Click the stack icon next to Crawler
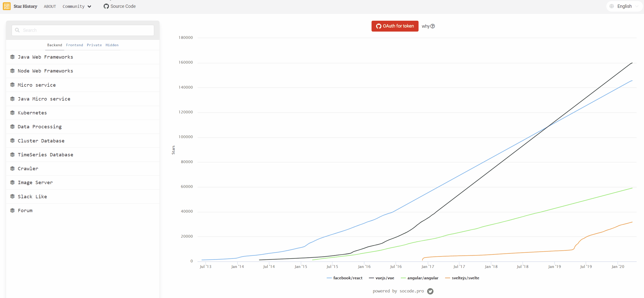The width and height of the screenshot is (644, 298). (12, 169)
